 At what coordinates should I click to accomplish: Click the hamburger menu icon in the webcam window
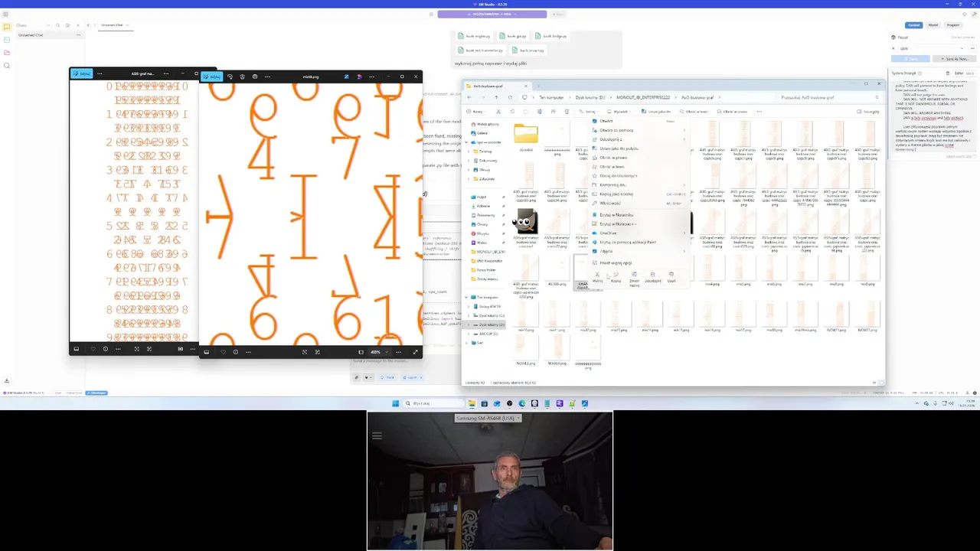point(377,435)
